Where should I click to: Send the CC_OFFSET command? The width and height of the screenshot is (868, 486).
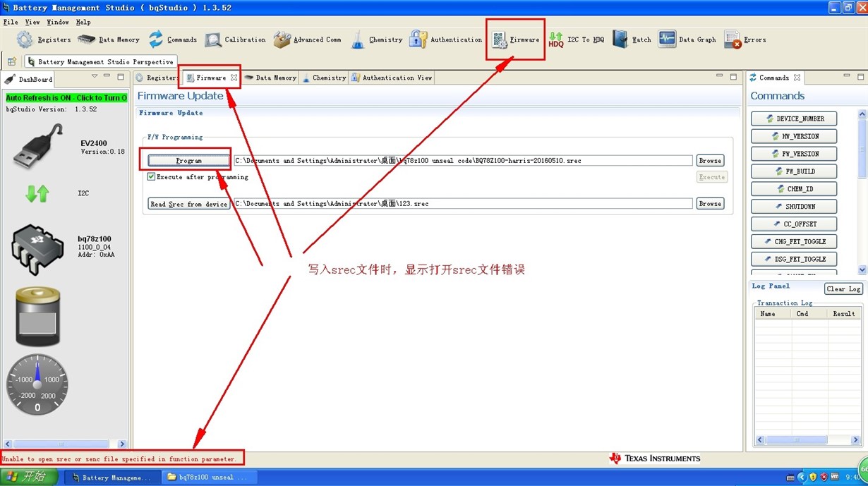[794, 224]
